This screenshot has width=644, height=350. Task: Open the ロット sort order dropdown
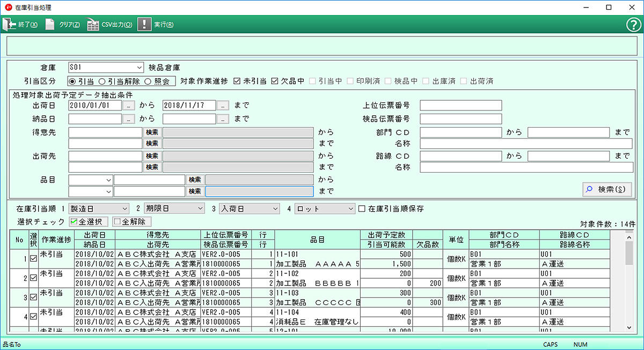coord(351,208)
